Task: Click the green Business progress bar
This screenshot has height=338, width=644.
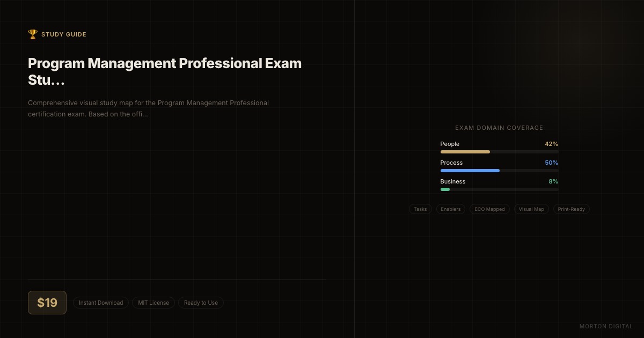Action: 499,189
